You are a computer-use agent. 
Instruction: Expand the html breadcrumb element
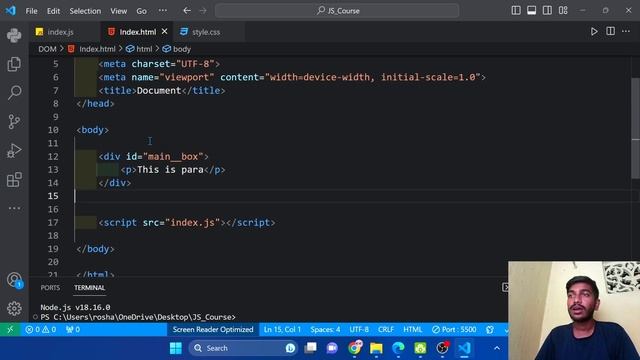[144, 49]
